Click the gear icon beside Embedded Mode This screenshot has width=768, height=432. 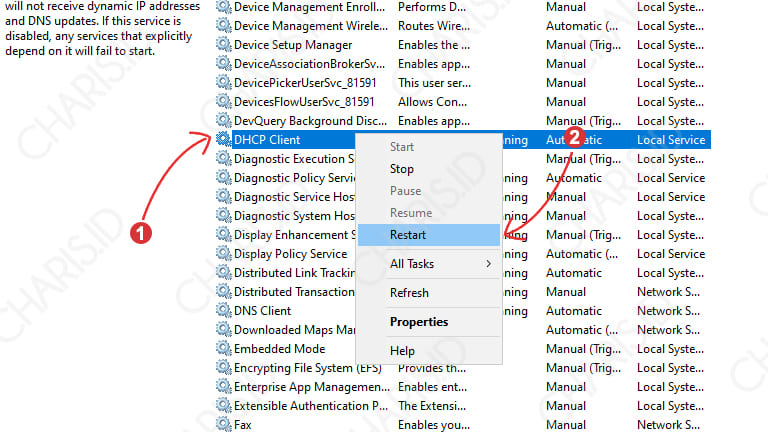pos(224,349)
